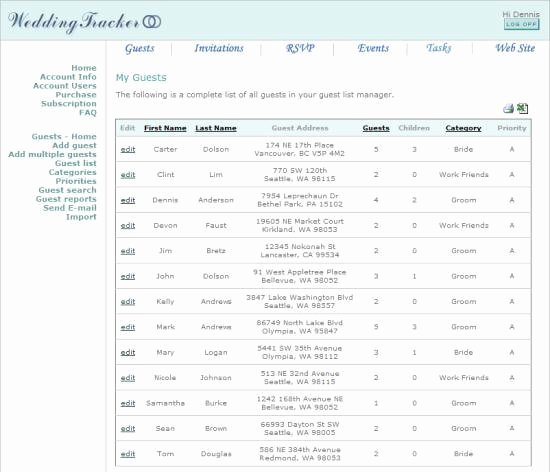
Task: Open Account Info in the sidebar
Action: pyautogui.click(x=68, y=77)
